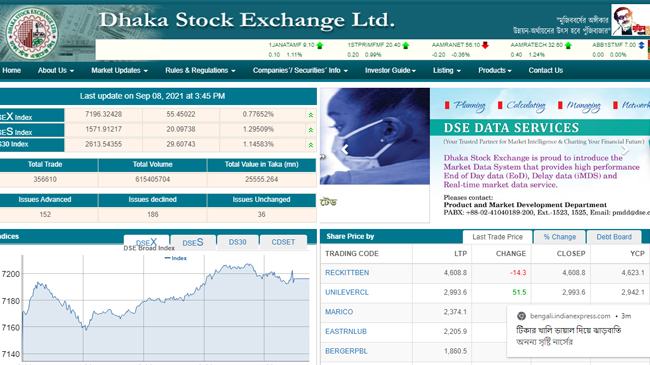Switch to % Change share price tab

(x=560, y=237)
